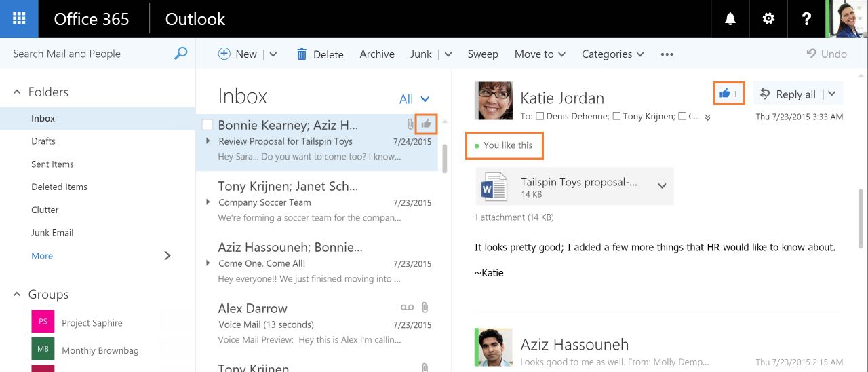Click the paperclip on the bottom Tony Krijnen message
Viewport: 868px width, 372px height.
(x=425, y=367)
